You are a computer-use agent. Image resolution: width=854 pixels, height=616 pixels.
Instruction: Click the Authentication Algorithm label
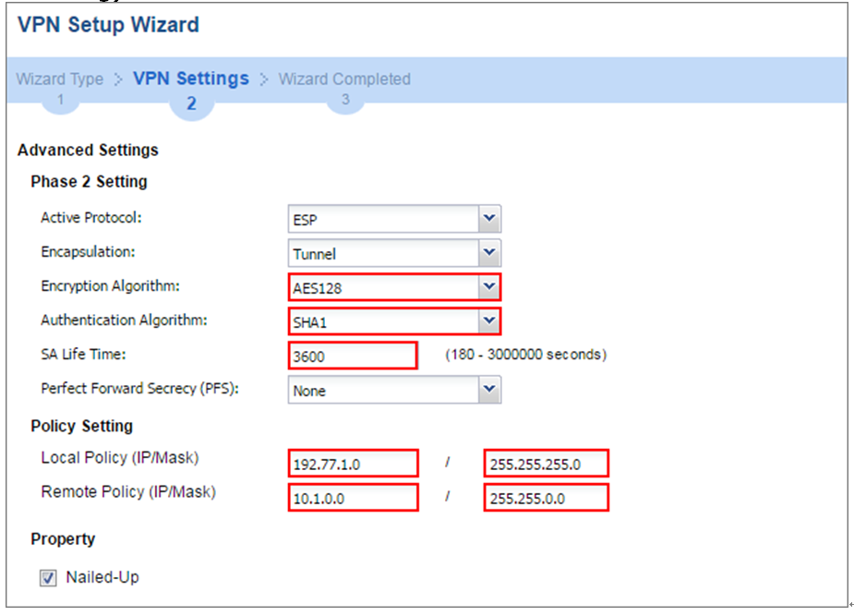(x=124, y=320)
